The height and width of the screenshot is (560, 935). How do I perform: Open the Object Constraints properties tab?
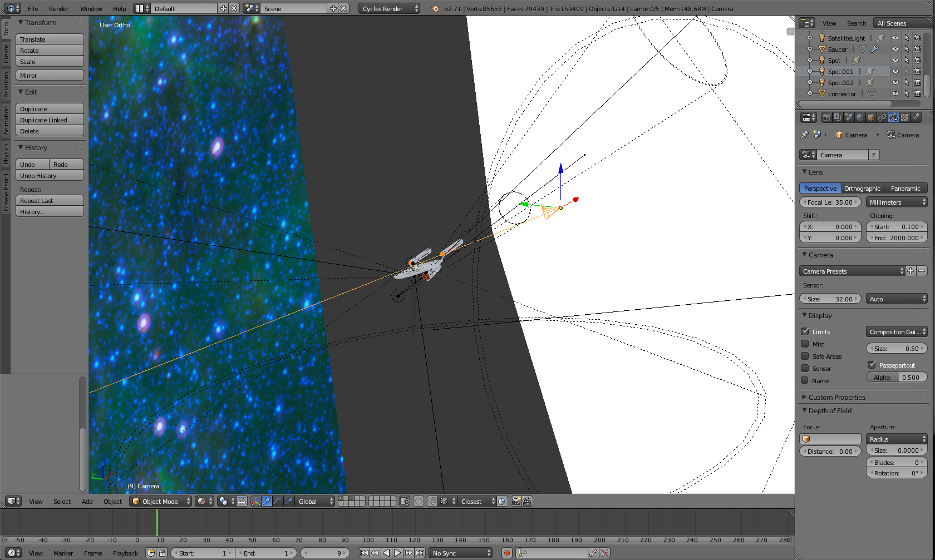[882, 117]
